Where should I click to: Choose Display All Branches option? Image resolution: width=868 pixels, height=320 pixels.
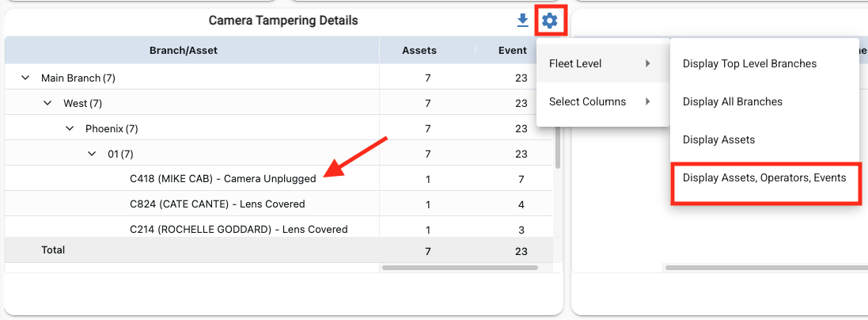pyautogui.click(x=733, y=101)
